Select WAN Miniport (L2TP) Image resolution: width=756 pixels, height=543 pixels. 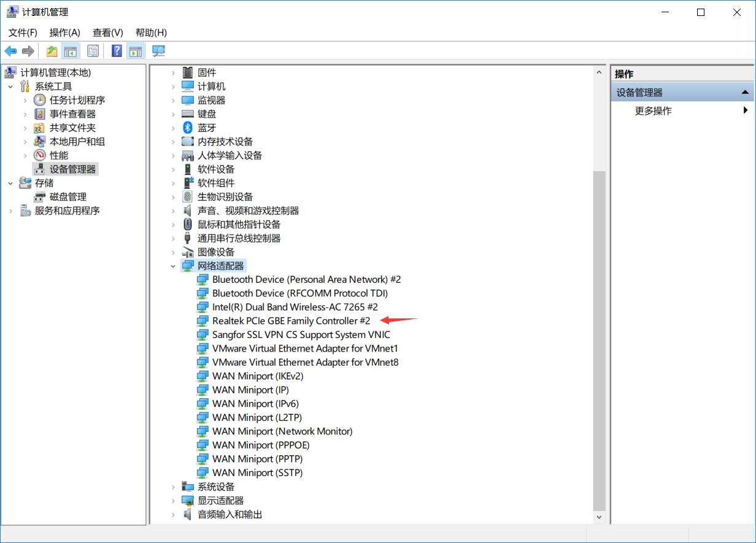(256, 418)
